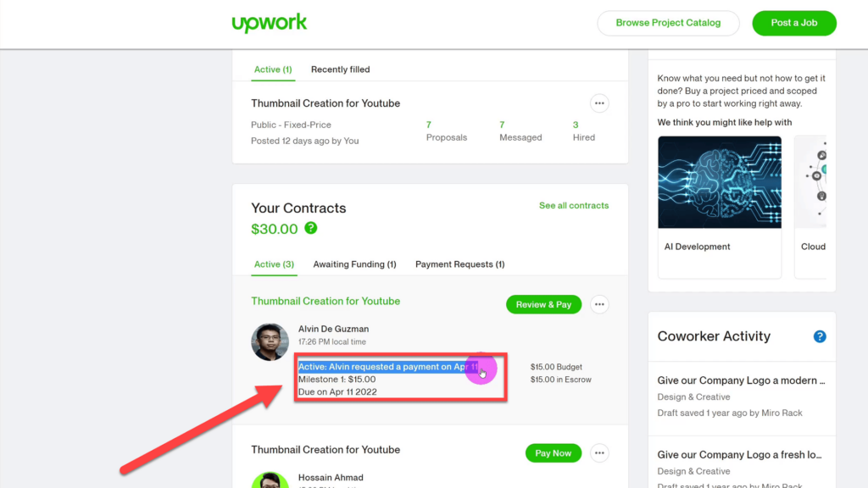Screen dimensions: 868x488
Task: Click '$15.00 in Escrow' text
Action: (x=560, y=380)
